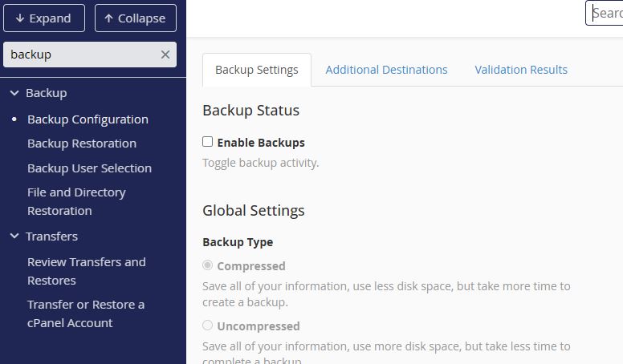Go to Backup User Selection

pyautogui.click(x=89, y=168)
